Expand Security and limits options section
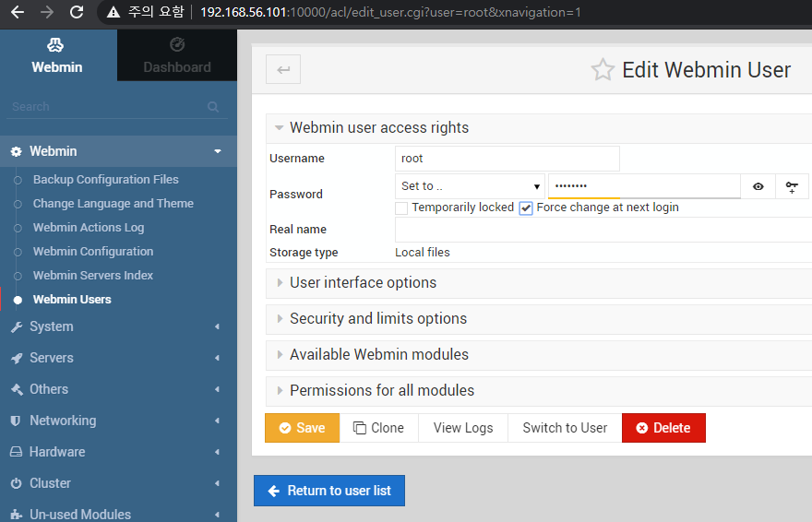The width and height of the screenshot is (812, 522). point(378,319)
